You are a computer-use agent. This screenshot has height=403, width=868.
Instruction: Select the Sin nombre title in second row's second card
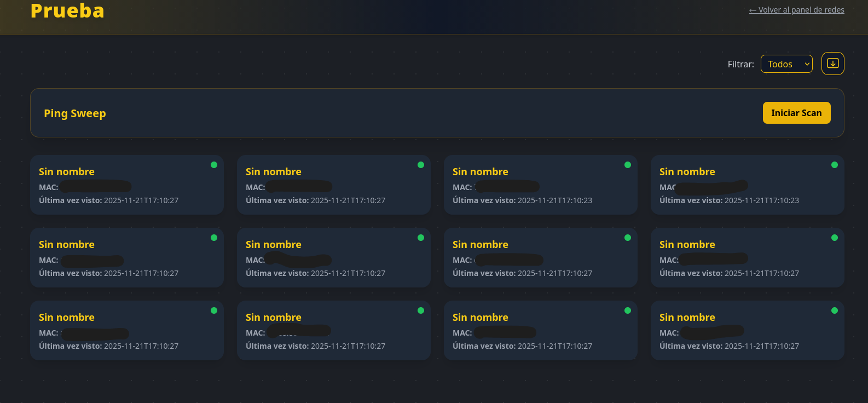[x=274, y=245]
